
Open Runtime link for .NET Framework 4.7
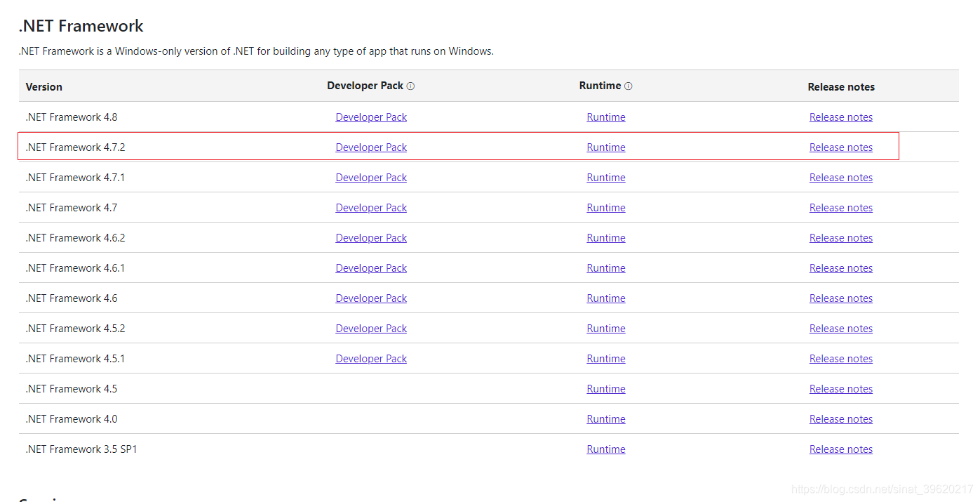tap(606, 208)
